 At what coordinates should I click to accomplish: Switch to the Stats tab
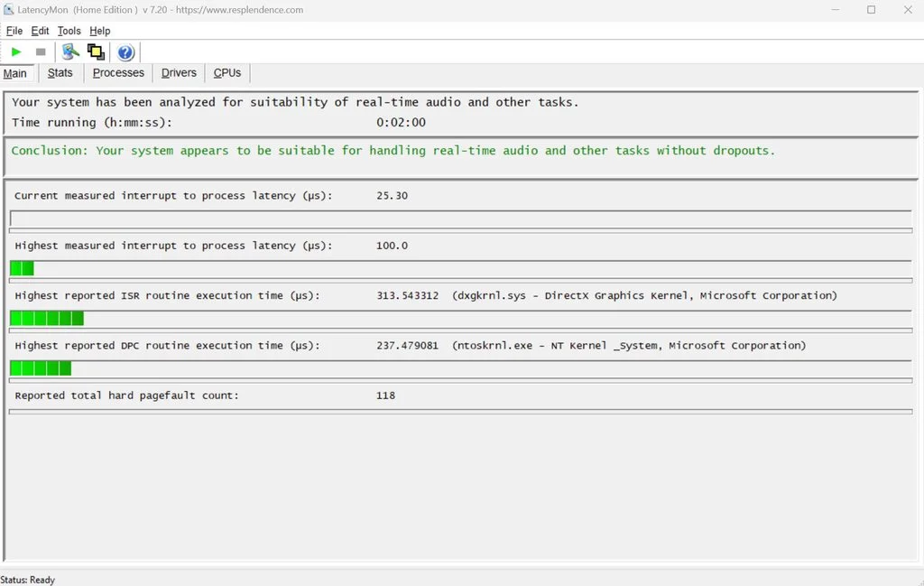click(x=60, y=73)
